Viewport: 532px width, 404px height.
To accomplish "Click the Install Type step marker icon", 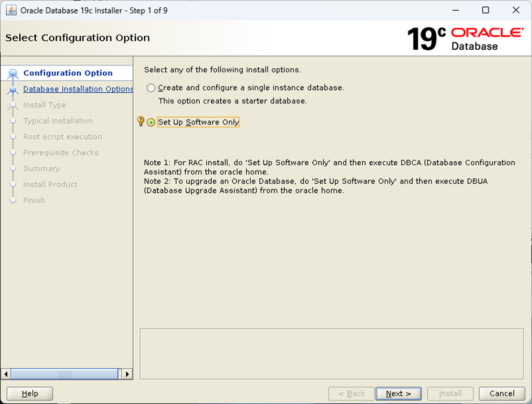I will pyautogui.click(x=13, y=105).
